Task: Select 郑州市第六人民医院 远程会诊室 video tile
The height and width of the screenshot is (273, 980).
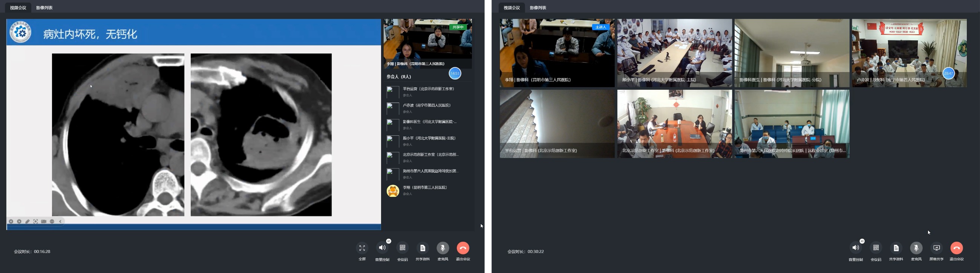Action: tap(792, 124)
